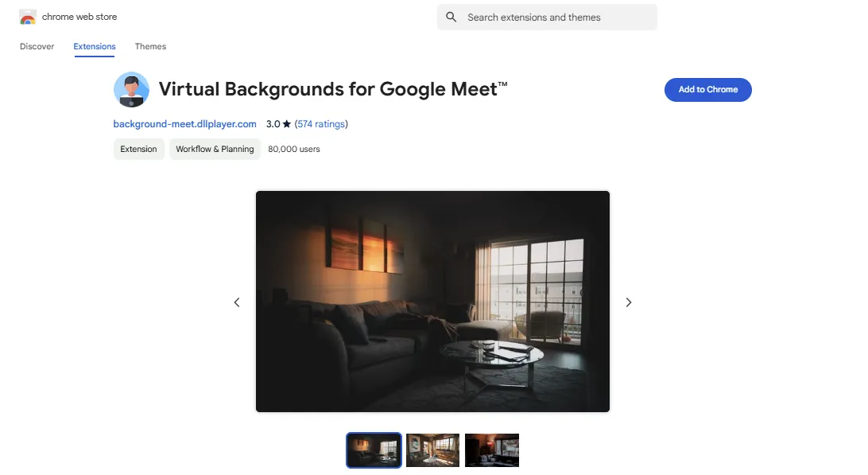Click the large living room preview image
Screen dimensions: 868x475
[433, 302]
